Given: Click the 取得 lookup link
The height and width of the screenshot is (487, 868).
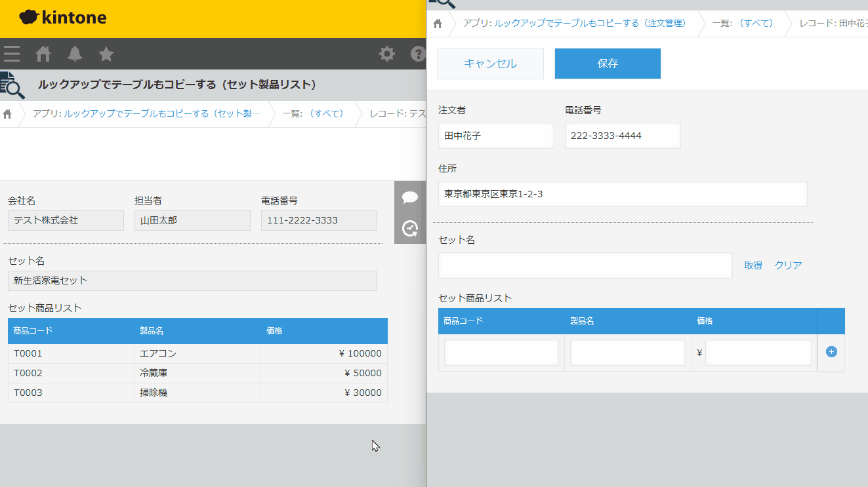Looking at the screenshot, I should [x=753, y=265].
